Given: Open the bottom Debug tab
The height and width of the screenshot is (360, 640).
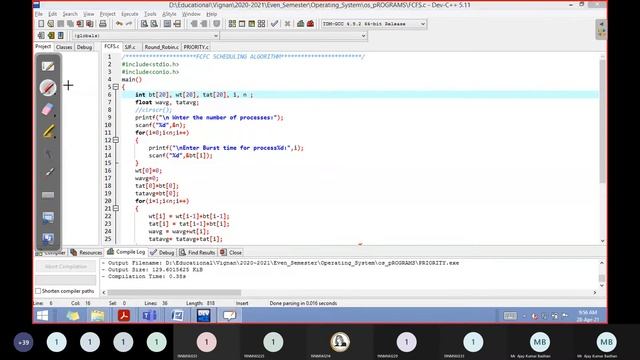Looking at the screenshot, I should coord(162,253).
